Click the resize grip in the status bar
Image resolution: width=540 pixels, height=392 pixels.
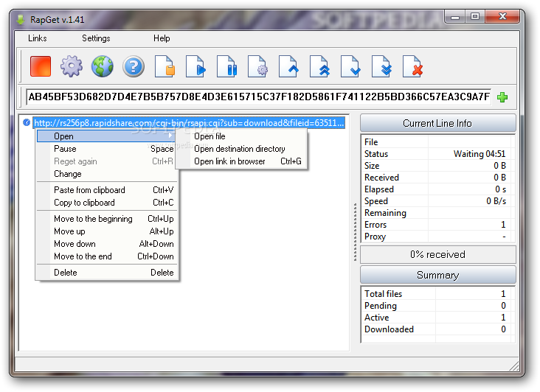(x=514, y=366)
